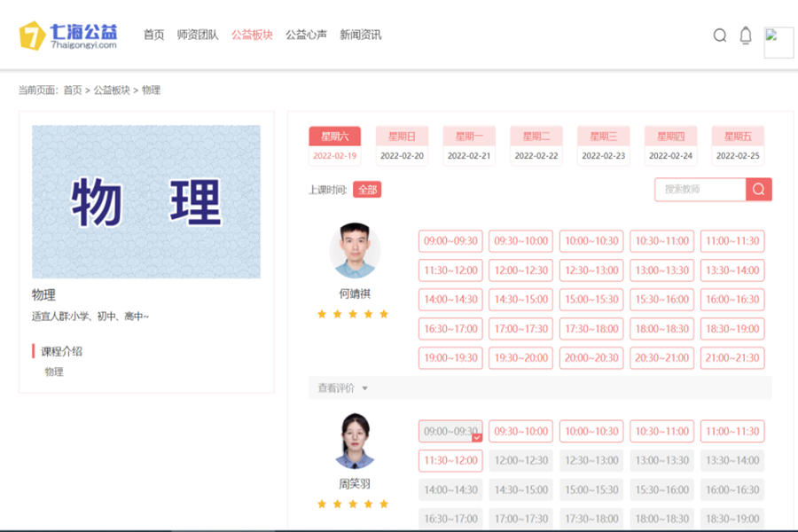Select 何靖祺's 09:00~09:30 time slot
Screen dimensions: 798x532
coord(450,241)
